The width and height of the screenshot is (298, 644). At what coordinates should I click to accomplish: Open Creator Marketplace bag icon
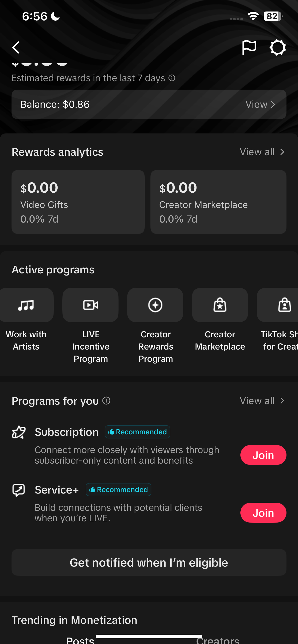tap(220, 305)
